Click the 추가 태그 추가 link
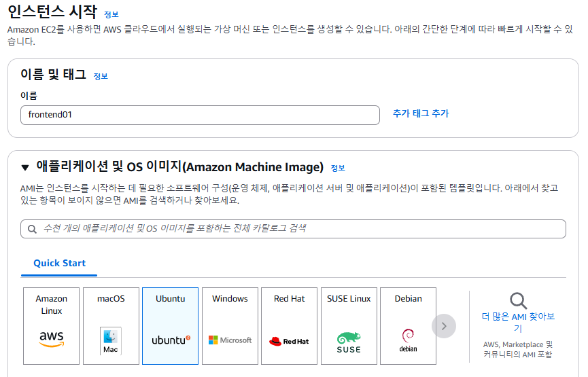The height and width of the screenshot is (377, 588). [x=420, y=113]
